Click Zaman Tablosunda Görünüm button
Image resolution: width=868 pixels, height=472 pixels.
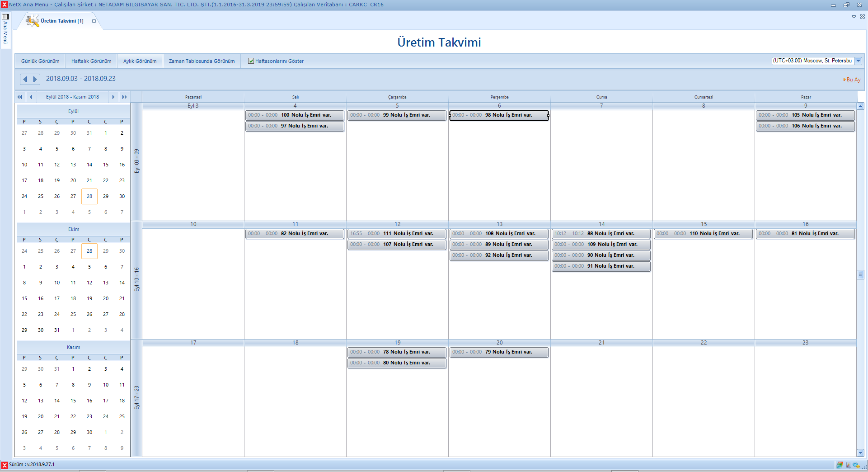coord(202,61)
